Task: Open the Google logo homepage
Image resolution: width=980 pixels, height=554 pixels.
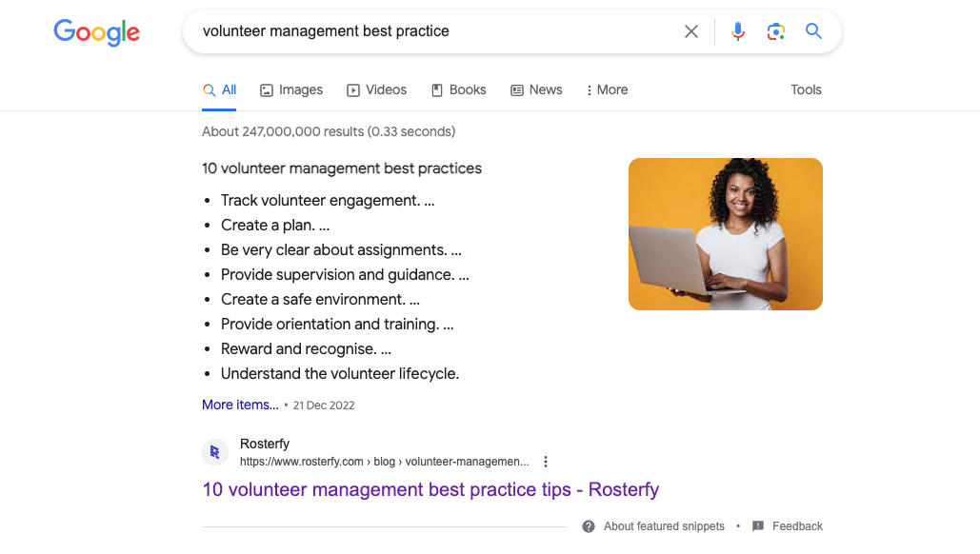Action: coord(97,32)
